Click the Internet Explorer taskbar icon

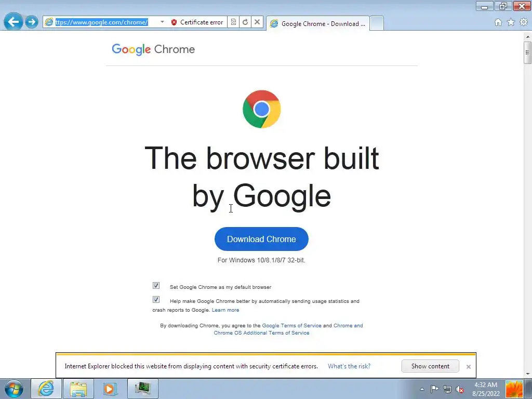point(46,389)
